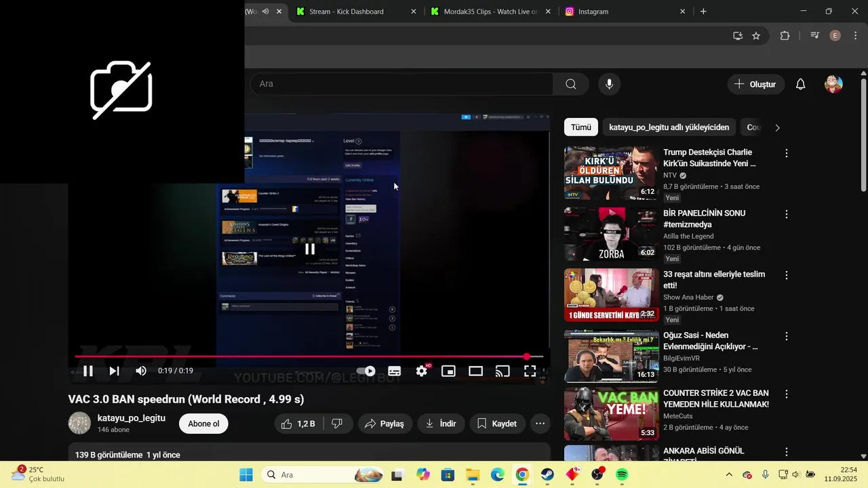The height and width of the screenshot is (488, 868).
Task: Open YouTube notifications bell
Action: pos(800,84)
